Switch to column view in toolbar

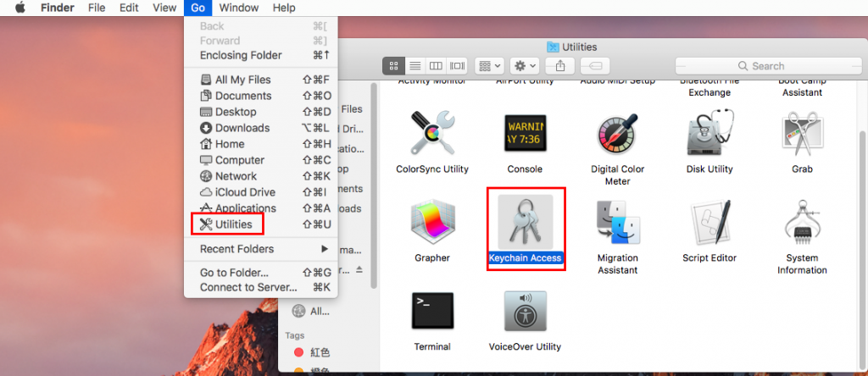[436, 66]
